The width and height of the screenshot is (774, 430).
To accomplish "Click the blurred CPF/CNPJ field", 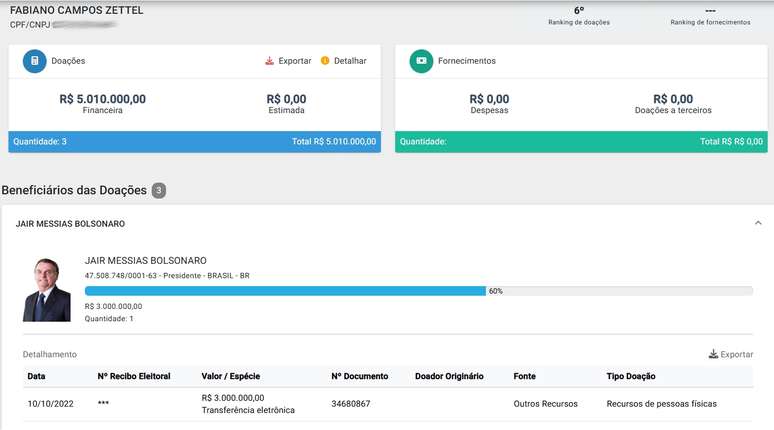I will [84, 24].
